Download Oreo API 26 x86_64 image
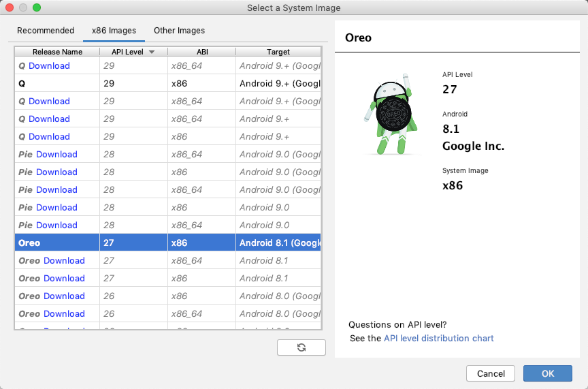 pos(64,313)
